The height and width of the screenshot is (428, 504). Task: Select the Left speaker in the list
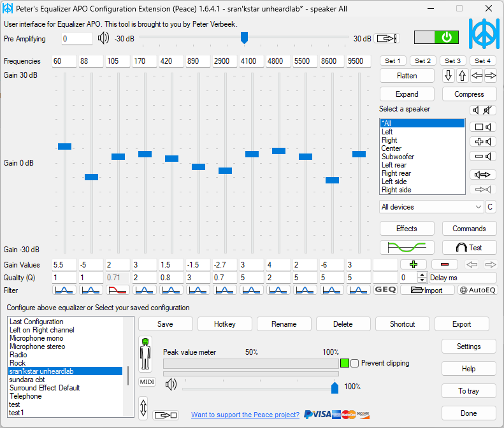point(422,132)
